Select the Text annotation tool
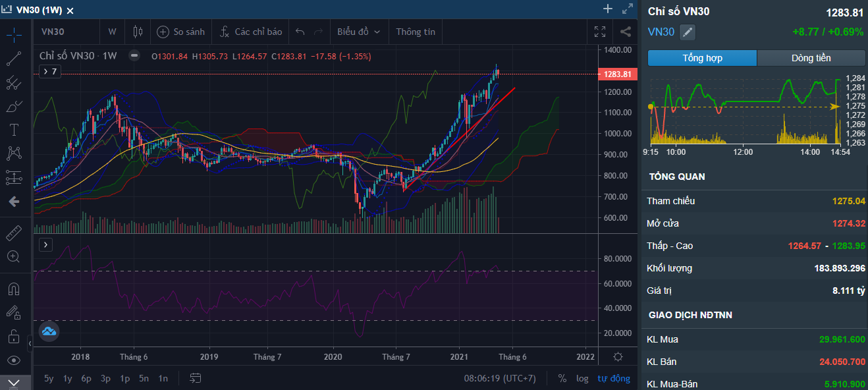 click(14, 130)
